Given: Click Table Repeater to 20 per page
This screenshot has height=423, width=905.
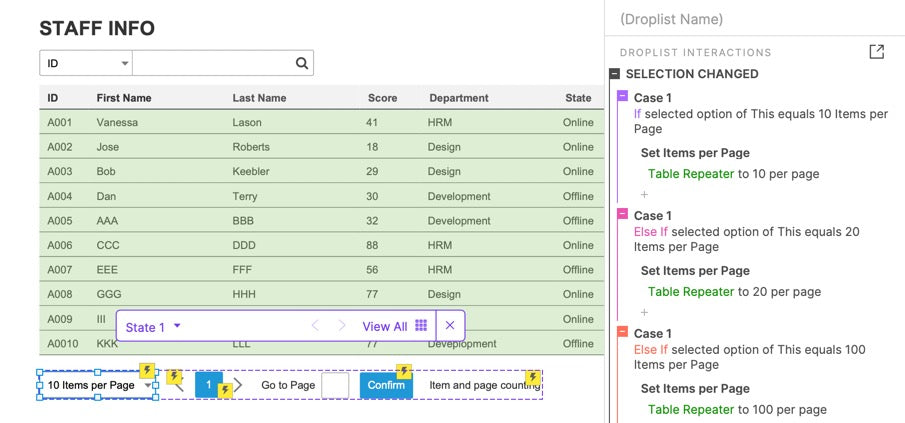Looking at the screenshot, I should [734, 291].
